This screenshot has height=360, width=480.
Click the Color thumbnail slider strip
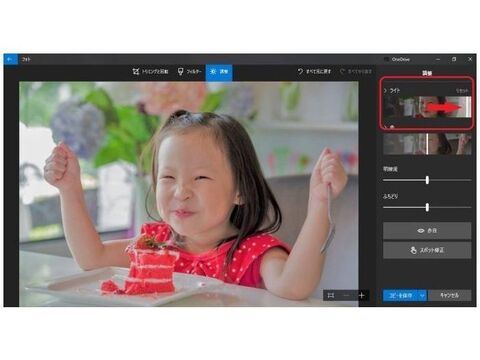pos(427,144)
